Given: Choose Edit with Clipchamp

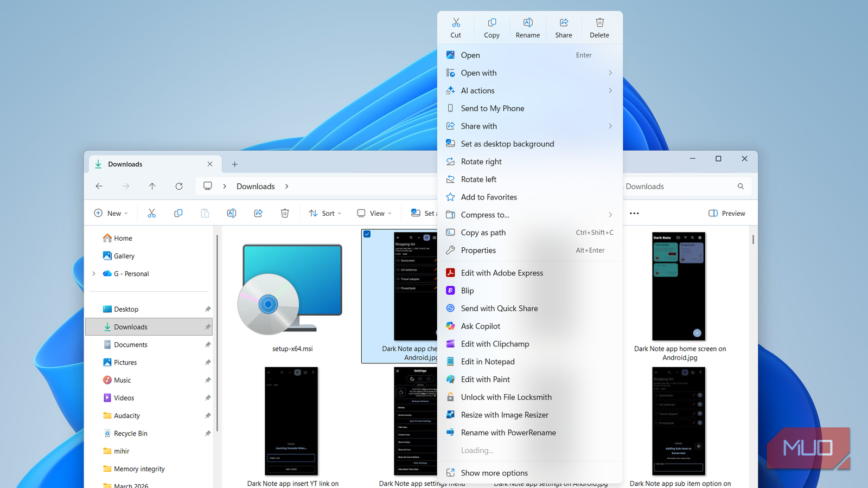Looking at the screenshot, I should point(530,344).
